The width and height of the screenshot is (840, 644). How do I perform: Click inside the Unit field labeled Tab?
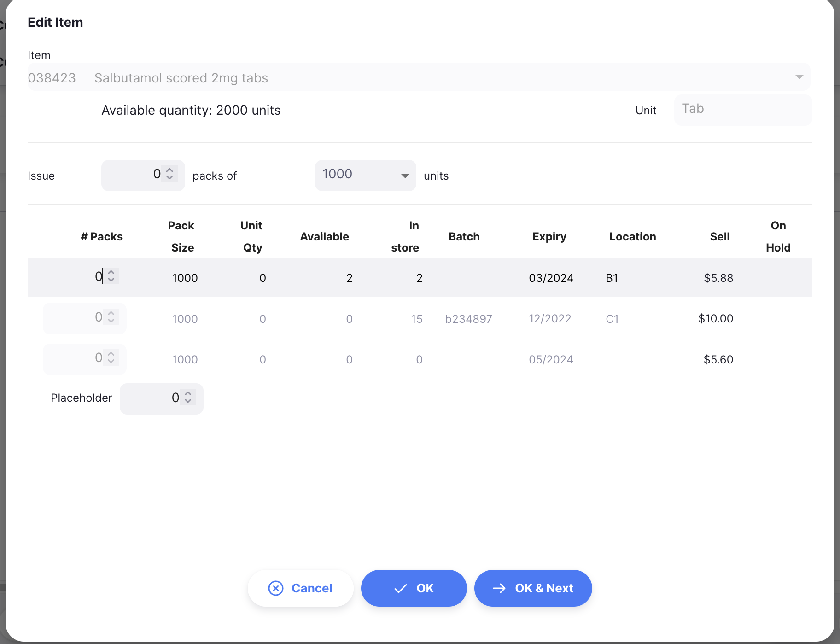pyautogui.click(x=743, y=110)
